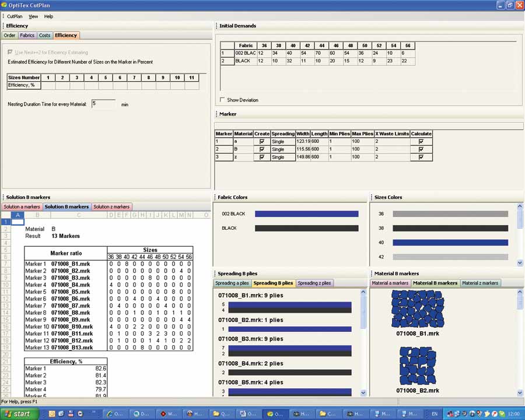Switch to the folder taskbar button labeled Q
The width and height of the screenshot is (525, 420).
(222, 414)
